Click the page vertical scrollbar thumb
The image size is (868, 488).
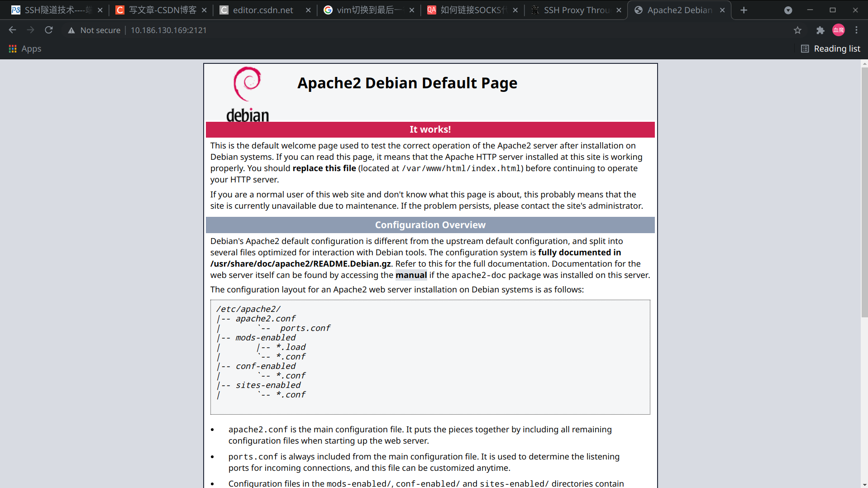click(864, 192)
